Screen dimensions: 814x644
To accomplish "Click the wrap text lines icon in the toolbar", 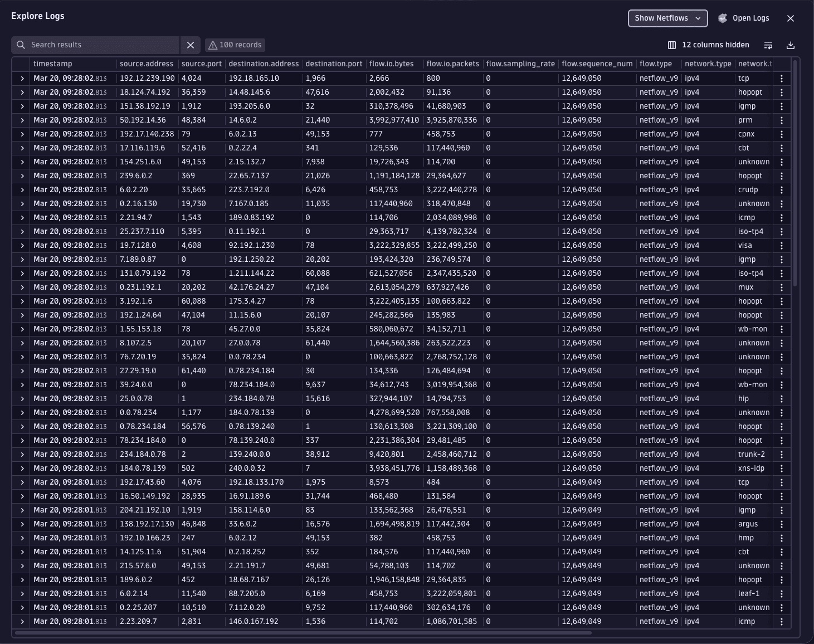I will [768, 45].
